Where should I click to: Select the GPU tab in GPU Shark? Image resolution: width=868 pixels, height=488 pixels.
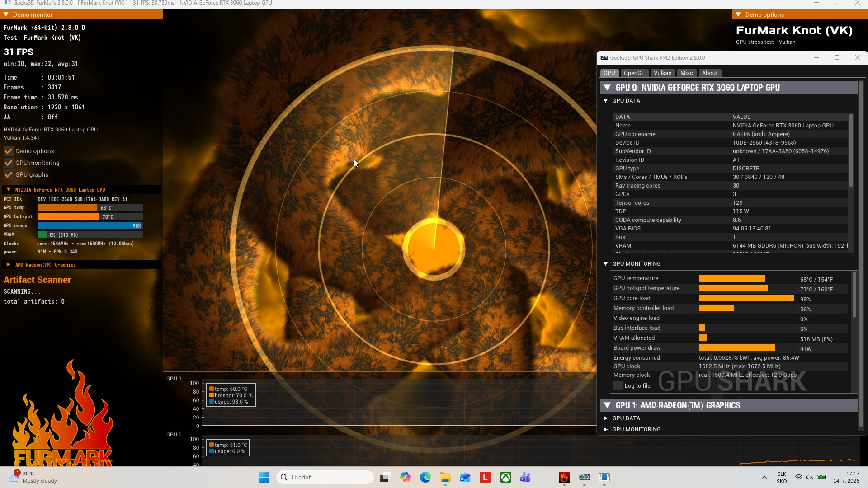pyautogui.click(x=609, y=73)
